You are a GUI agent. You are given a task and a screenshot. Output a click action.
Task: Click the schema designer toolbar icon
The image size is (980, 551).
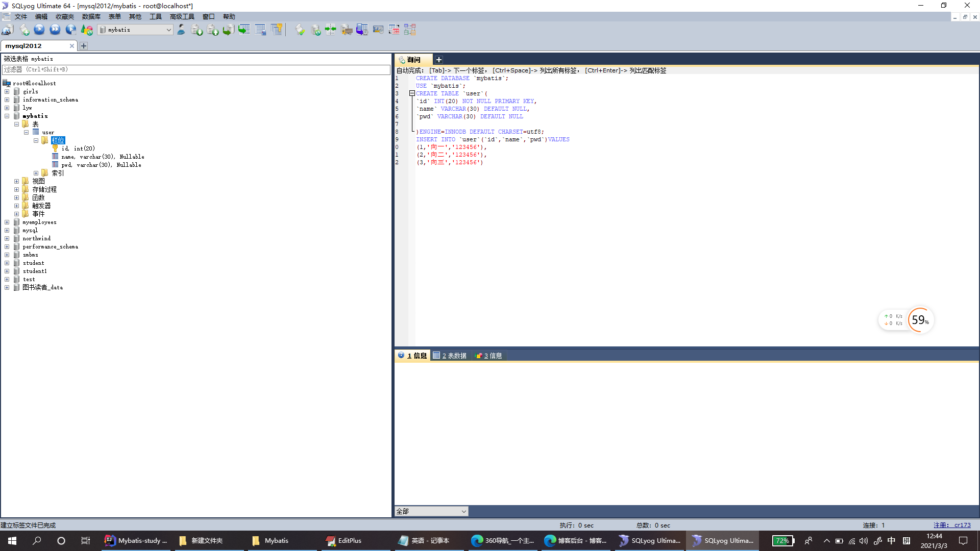[x=410, y=30]
